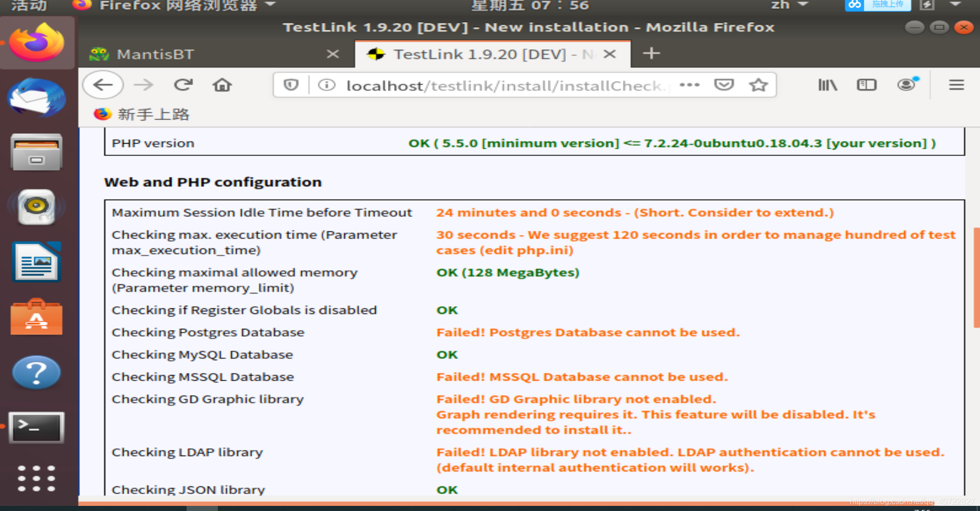The height and width of the screenshot is (511, 980).
Task: Click the page vertical scrollbar
Action: point(976,277)
